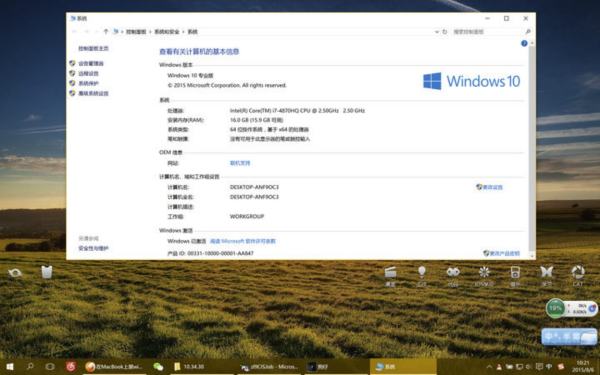Open the butterfly desktop shortcut icon
The width and height of the screenshot is (600, 375).
pos(546,272)
